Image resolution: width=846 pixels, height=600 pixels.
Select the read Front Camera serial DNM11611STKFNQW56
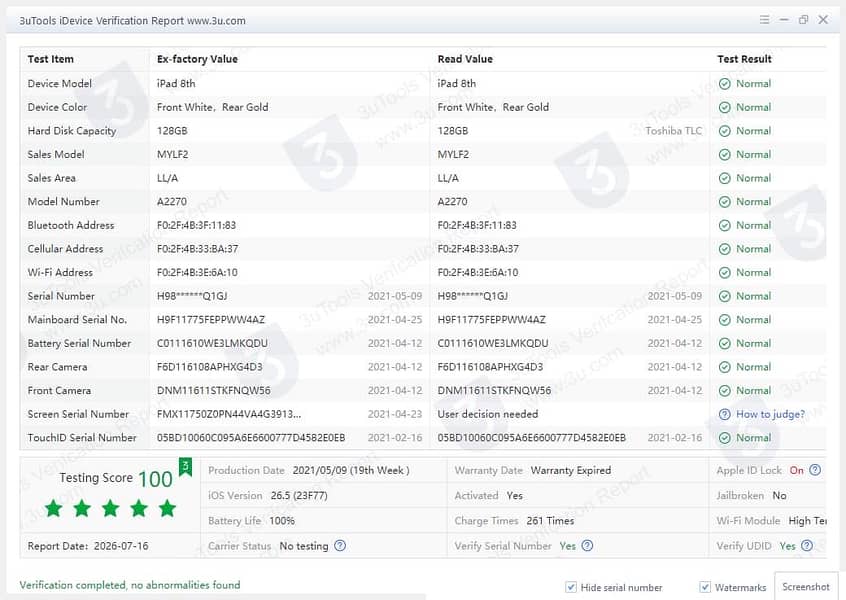click(x=494, y=391)
